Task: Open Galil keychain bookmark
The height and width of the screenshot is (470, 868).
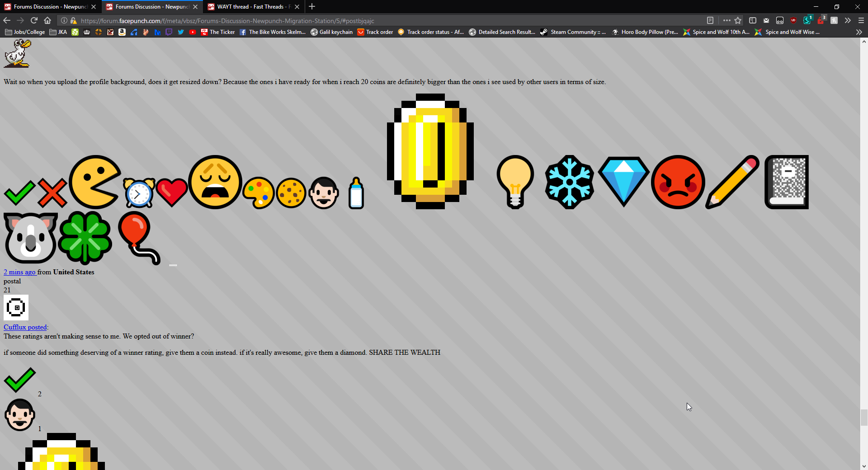Action: [331, 32]
